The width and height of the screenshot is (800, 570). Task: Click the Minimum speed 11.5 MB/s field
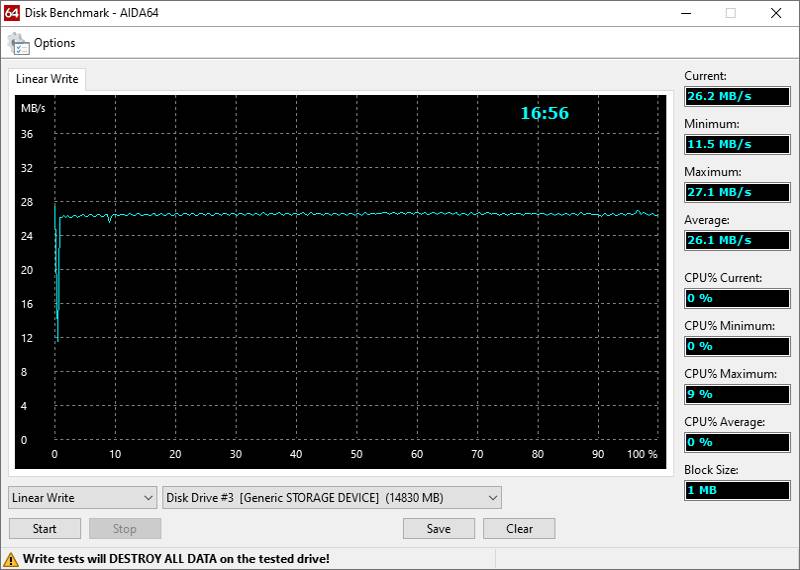pos(738,144)
